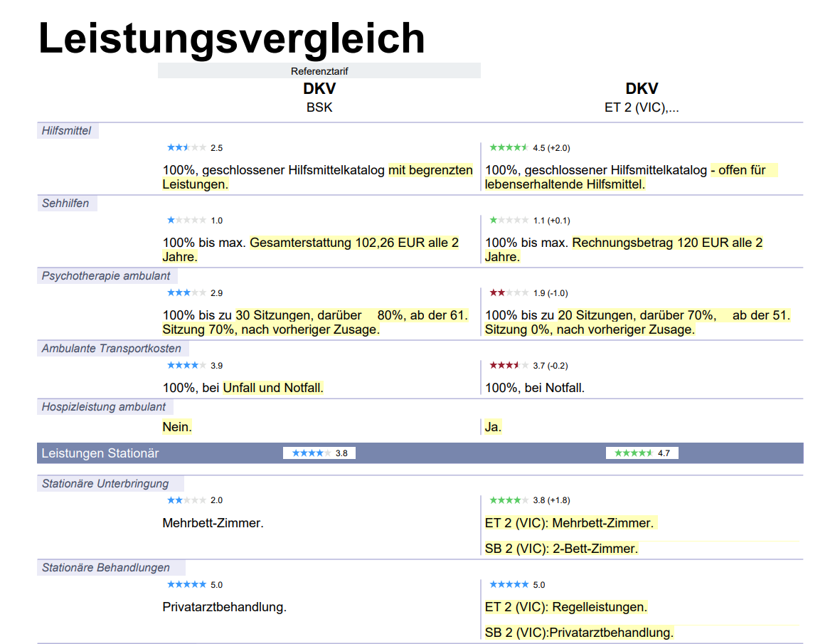
Task: Select 'Rechnungsbetrag 120 EUR alle 2 Jahre' text
Action: click(x=624, y=250)
